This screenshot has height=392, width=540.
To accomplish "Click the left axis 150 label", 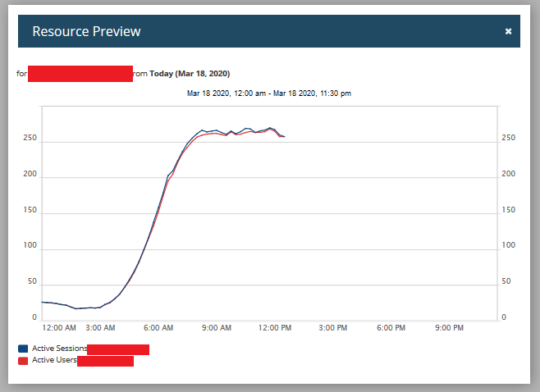I will 30,210.
